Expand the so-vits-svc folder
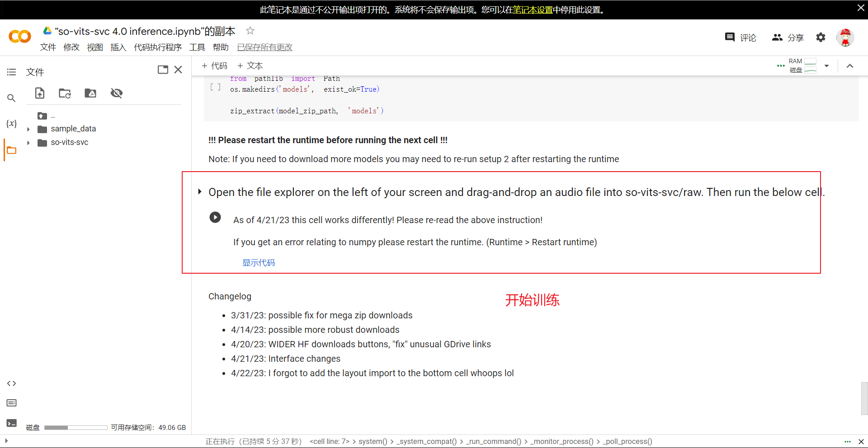 (x=28, y=143)
